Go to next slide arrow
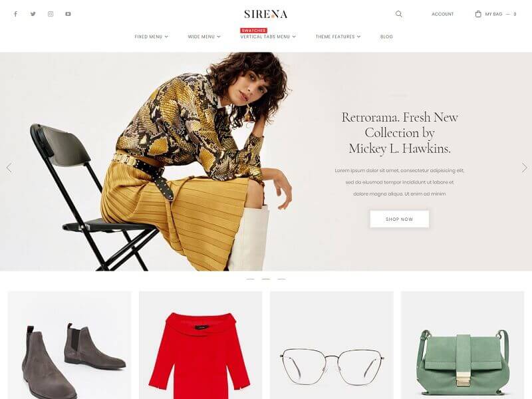The height and width of the screenshot is (399, 532). point(524,168)
